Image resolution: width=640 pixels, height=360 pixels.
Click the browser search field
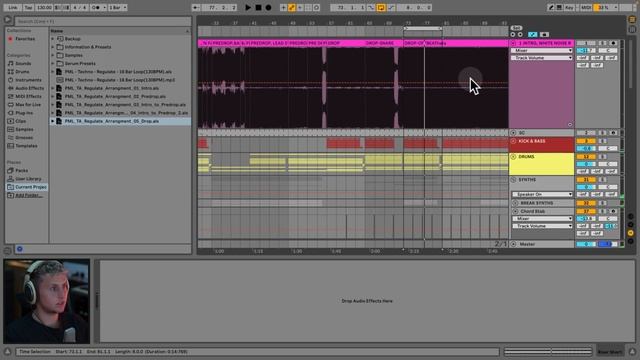click(x=103, y=21)
